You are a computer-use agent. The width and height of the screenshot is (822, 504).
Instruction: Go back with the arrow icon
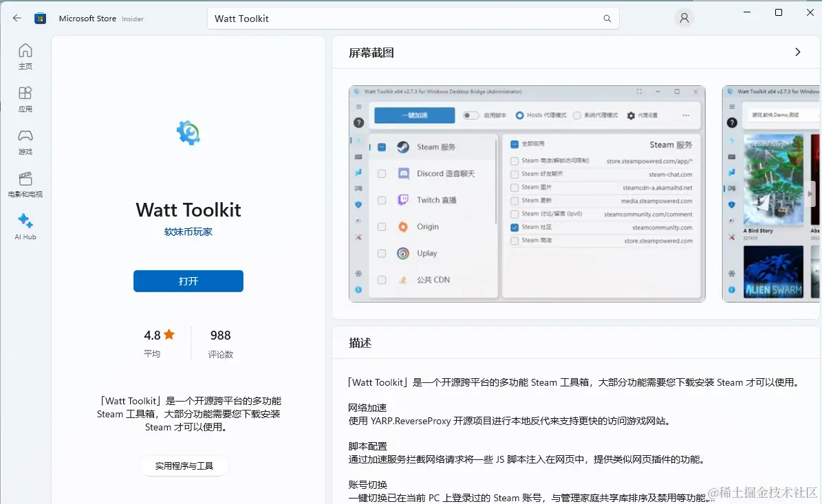[x=17, y=19]
